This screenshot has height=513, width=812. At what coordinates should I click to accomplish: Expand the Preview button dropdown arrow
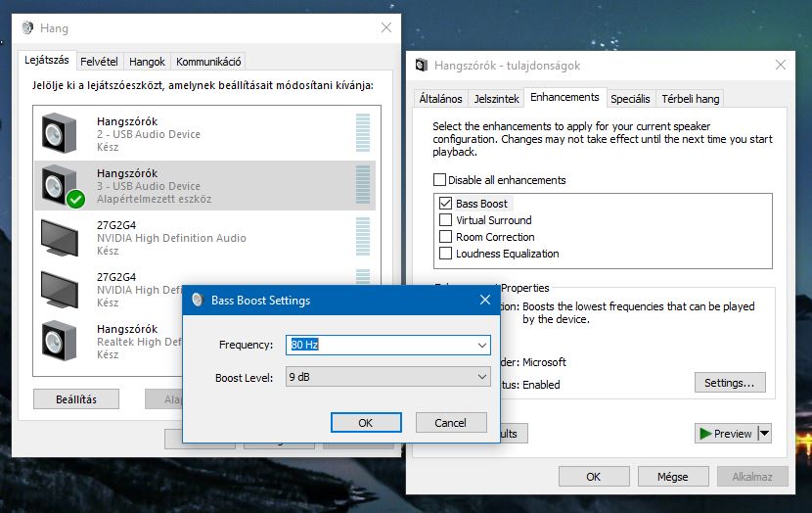[x=765, y=434]
